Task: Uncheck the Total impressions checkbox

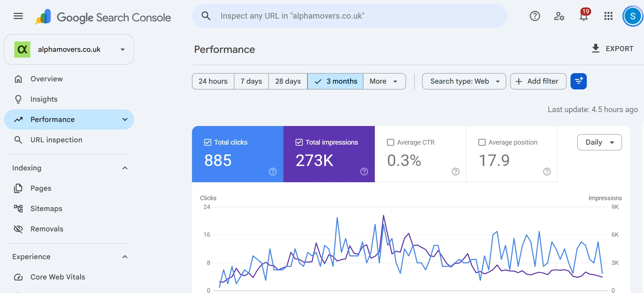Action: [299, 142]
